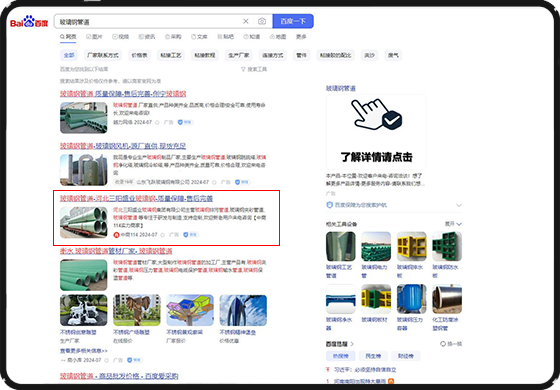The width and height of the screenshot is (560, 390).
Task: Open thumbnail of stacked green pipes
Action: point(84,275)
